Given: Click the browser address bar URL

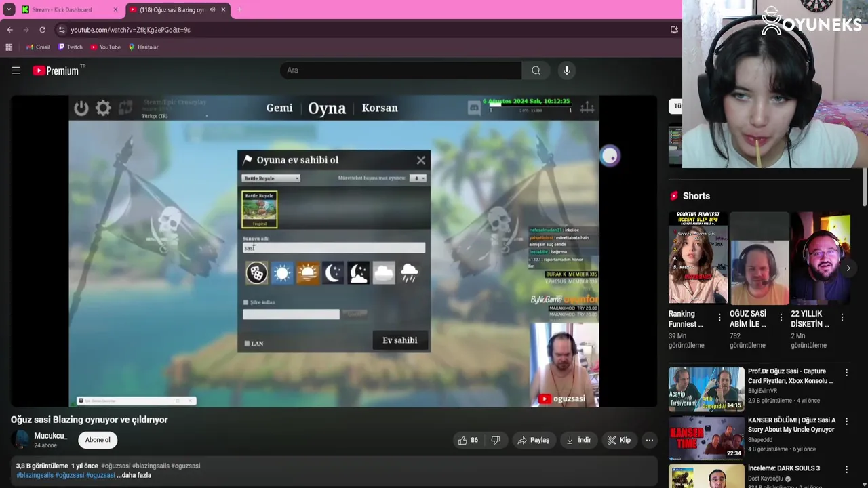Looking at the screenshot, I should (x=130, y=30).
